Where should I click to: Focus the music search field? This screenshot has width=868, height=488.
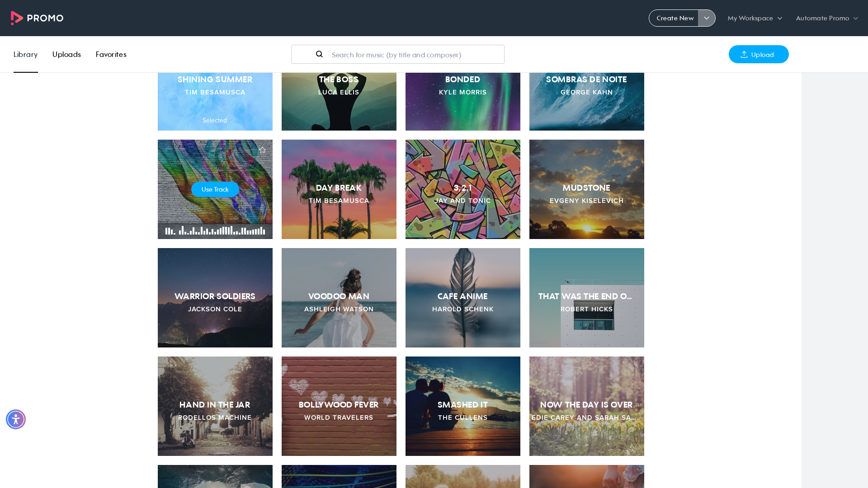398,54
